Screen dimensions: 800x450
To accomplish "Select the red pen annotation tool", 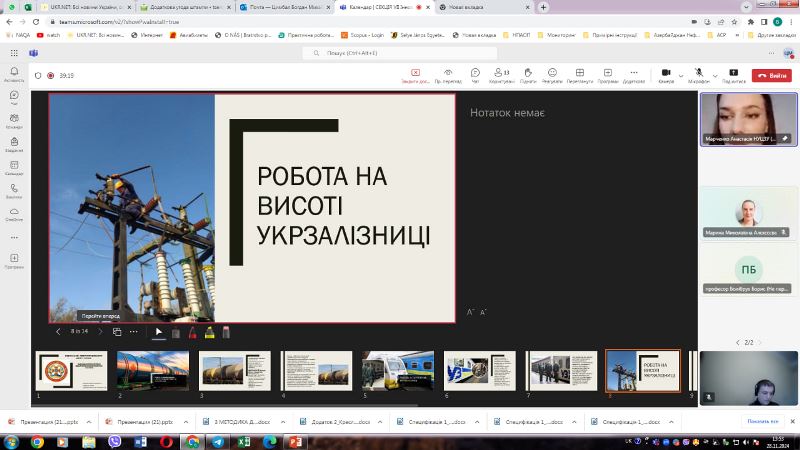I will point(192,333).
